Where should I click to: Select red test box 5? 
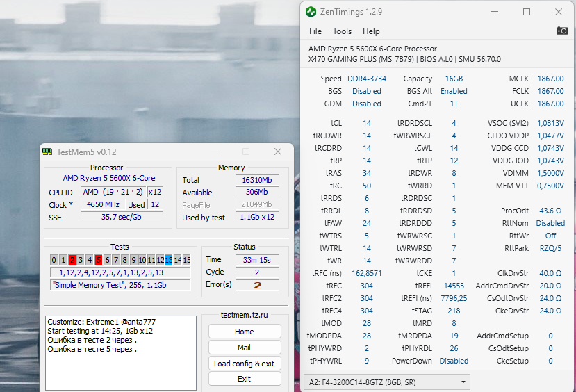click(99, 260)
